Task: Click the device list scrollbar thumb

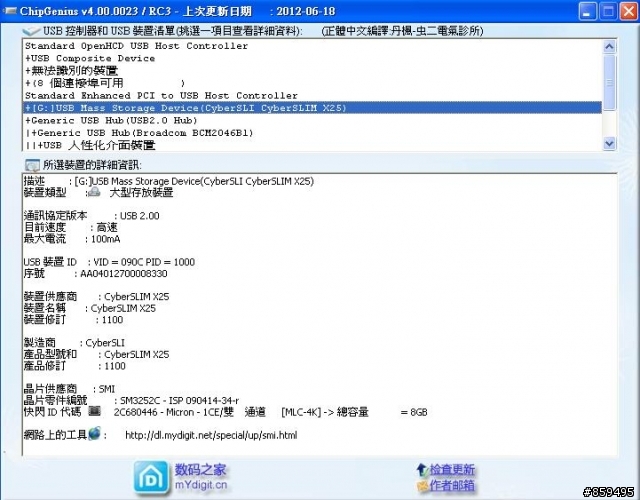Action: click(609, 82)
